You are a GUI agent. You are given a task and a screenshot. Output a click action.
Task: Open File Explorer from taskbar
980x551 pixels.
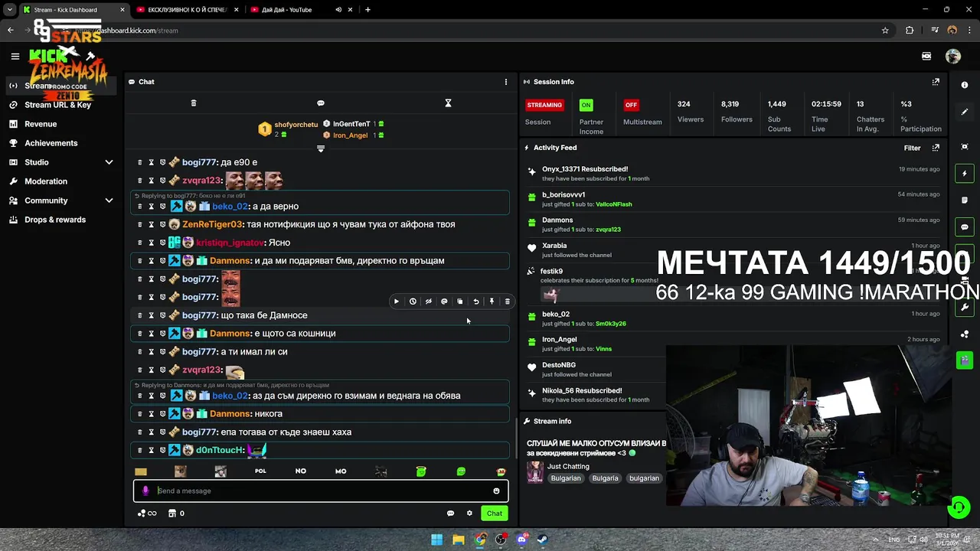458,540
